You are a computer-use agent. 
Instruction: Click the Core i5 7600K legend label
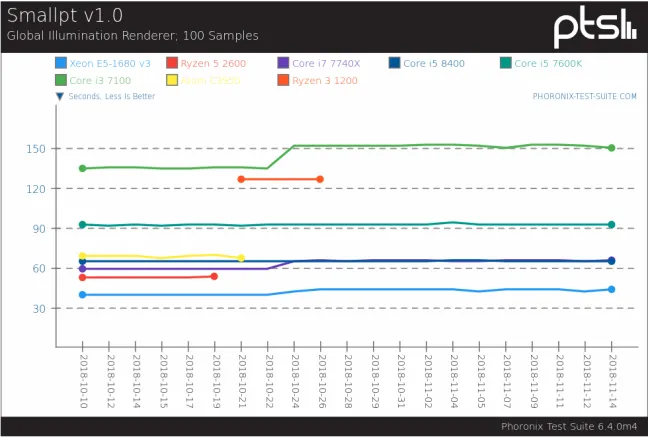pos(548,63)
